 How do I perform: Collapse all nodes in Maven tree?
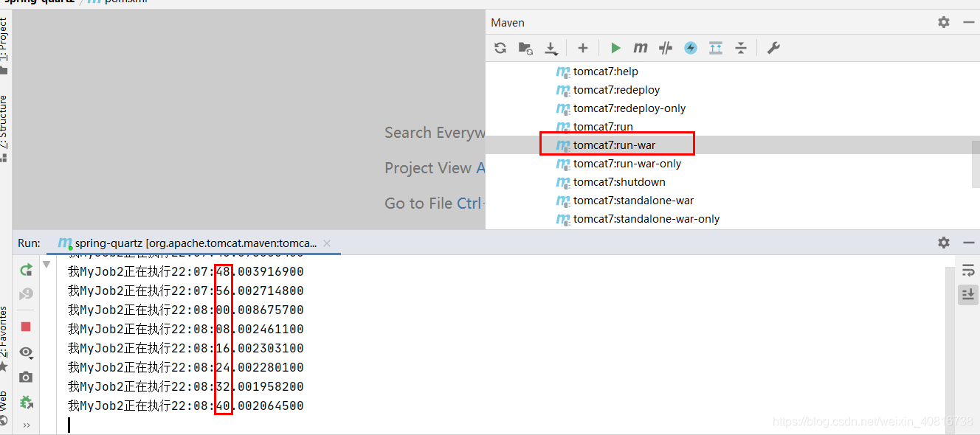[x=741, y=48]
